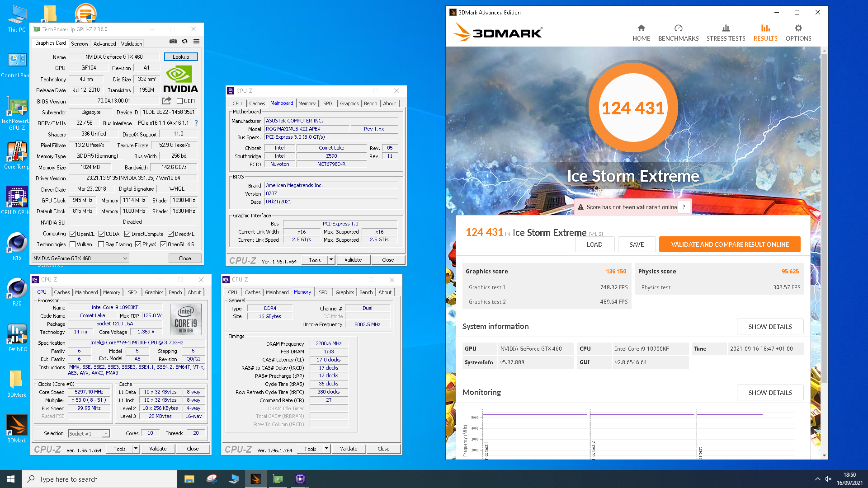Click File Explorer in the taskbar
868x488 pixels.
[x=189, y=479]
